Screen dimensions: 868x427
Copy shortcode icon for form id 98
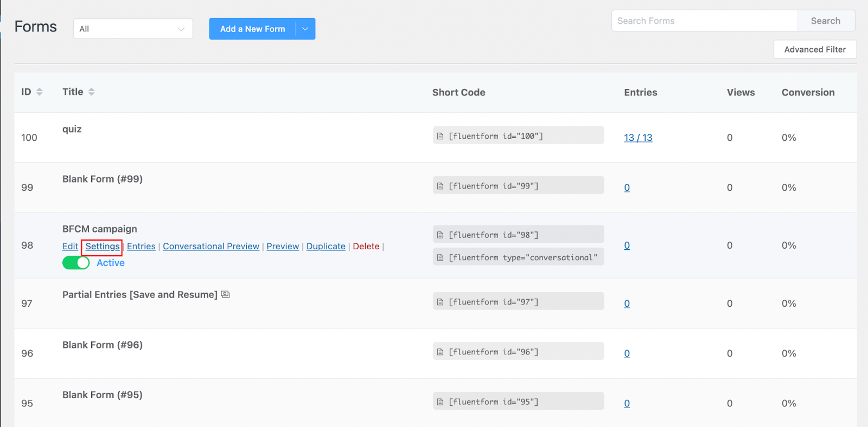point(440,235)
